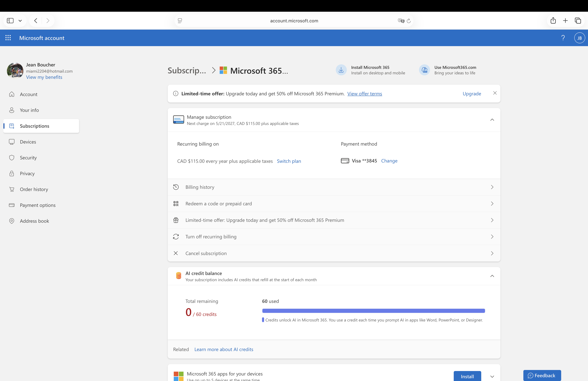Collapse the AI credit balance section
This screenshot has width=588, height=381.
pyautogui.click(x=492, y=276)
